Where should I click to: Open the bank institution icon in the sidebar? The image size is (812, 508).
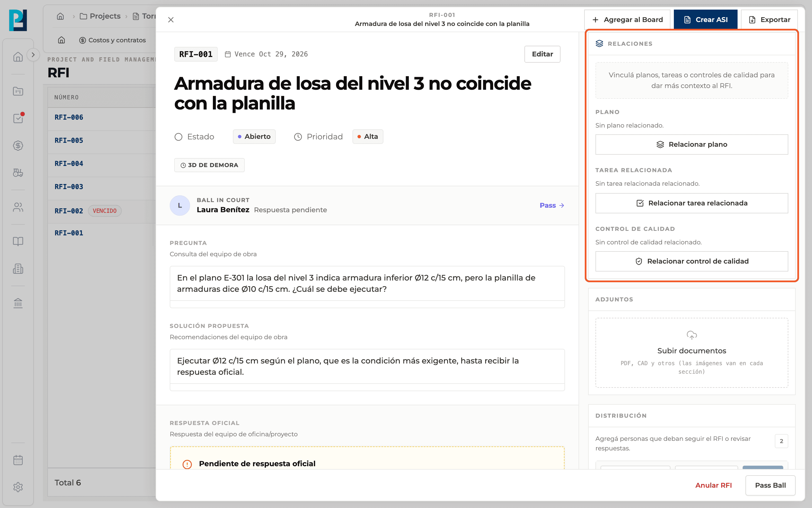tap(18, 303)
